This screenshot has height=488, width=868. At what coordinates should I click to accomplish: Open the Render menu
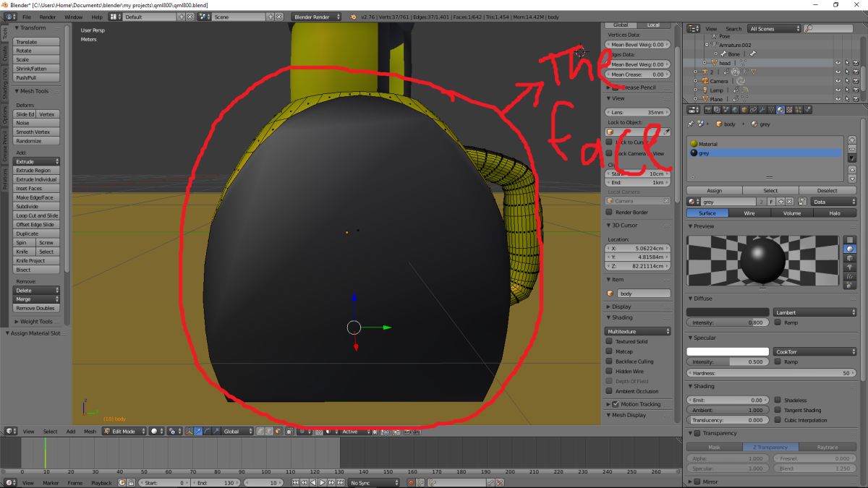pyautogui.click(x=48, y=16)
